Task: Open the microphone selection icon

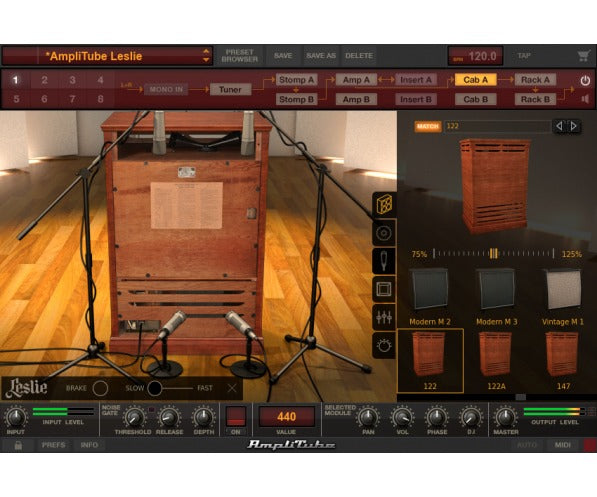Action: [x=384, y=261]
